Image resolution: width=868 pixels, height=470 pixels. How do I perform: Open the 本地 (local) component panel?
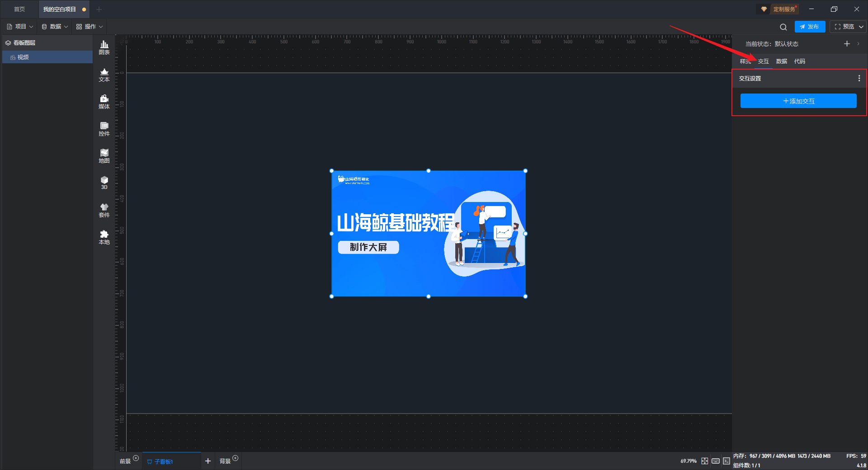[x=104, y=237]
